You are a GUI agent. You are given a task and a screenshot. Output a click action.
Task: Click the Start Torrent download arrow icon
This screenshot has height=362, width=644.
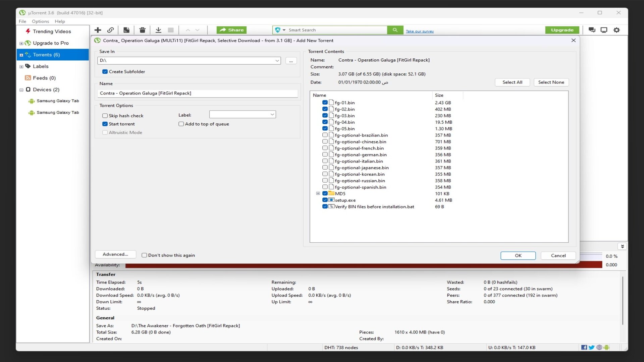click(x=158, y=30)
